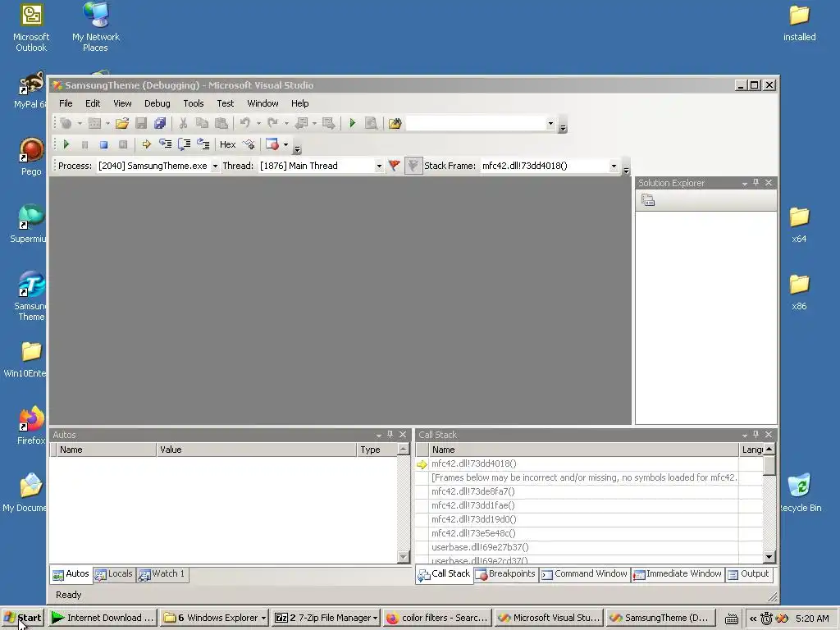Click the Breakpoints window icon in Debug toolbar
The image size is (840, 630).
click(x=272, y=144)
